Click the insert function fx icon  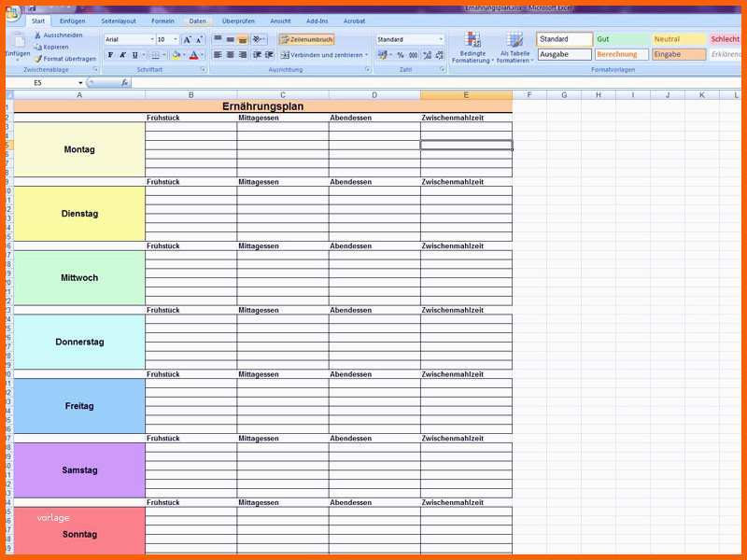[x=125, y=83]
